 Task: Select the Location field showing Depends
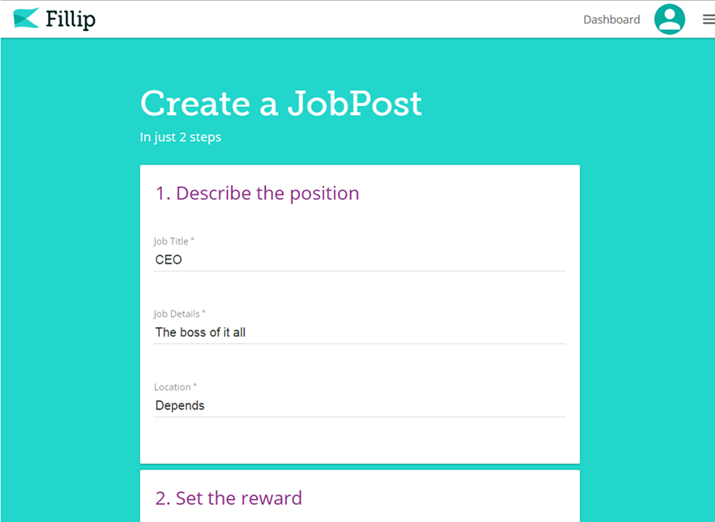(359, 405)
